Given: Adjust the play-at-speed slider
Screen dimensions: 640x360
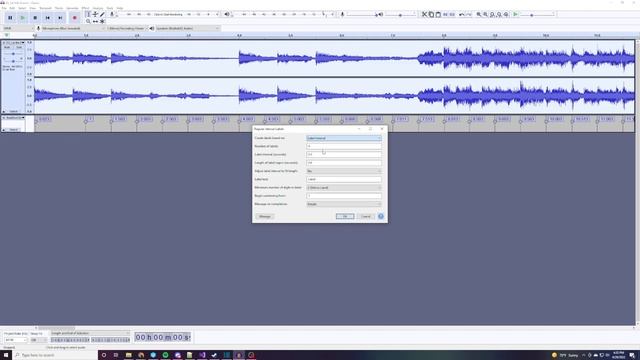Looking at the screenshot, I should click(537, 14).
